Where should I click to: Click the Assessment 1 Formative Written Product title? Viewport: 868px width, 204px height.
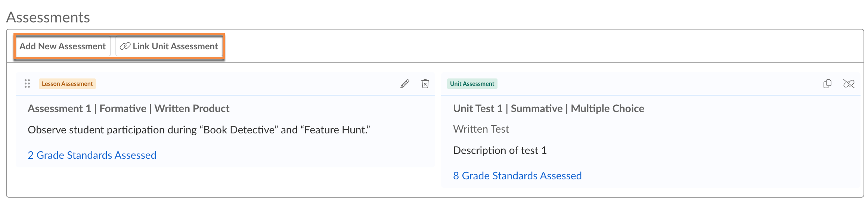click(128, 108)
